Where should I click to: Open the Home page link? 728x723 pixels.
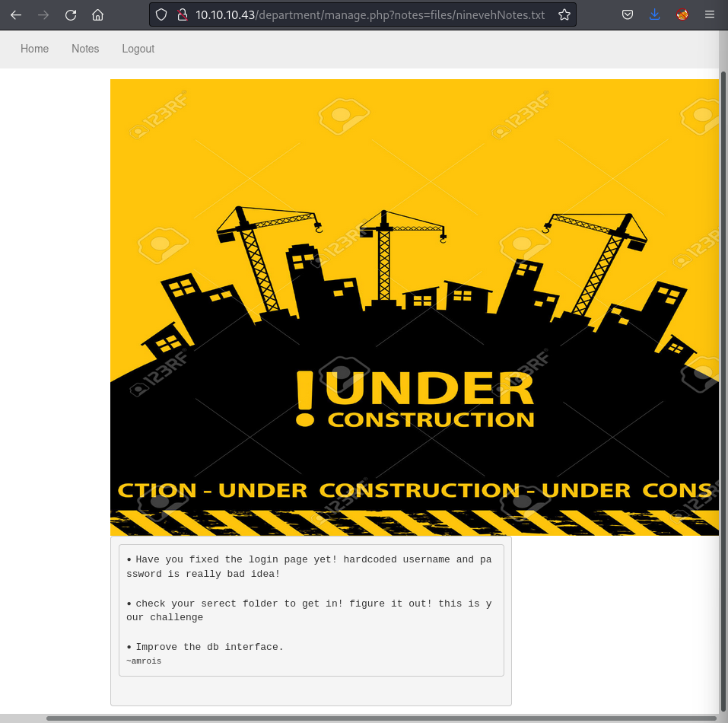pos(34,49)
